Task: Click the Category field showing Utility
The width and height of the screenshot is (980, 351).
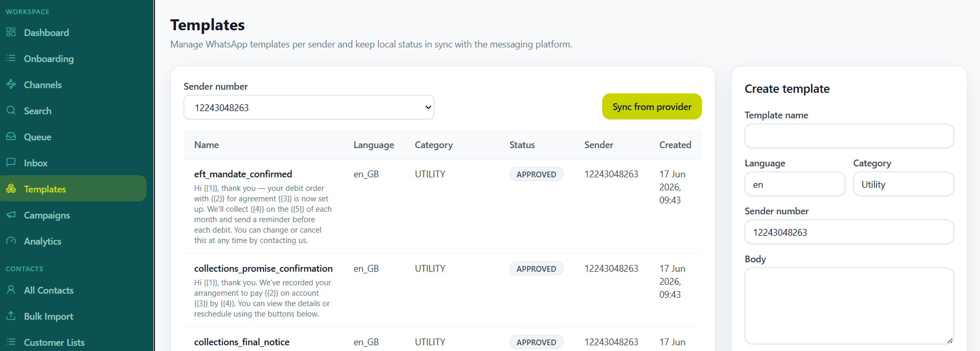Action: click(x=903, y=184)
